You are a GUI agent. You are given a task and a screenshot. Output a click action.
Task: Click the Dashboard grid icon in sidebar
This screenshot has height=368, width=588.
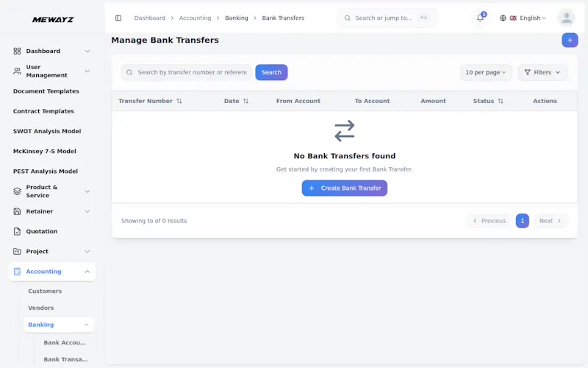[x=17, y=51]
